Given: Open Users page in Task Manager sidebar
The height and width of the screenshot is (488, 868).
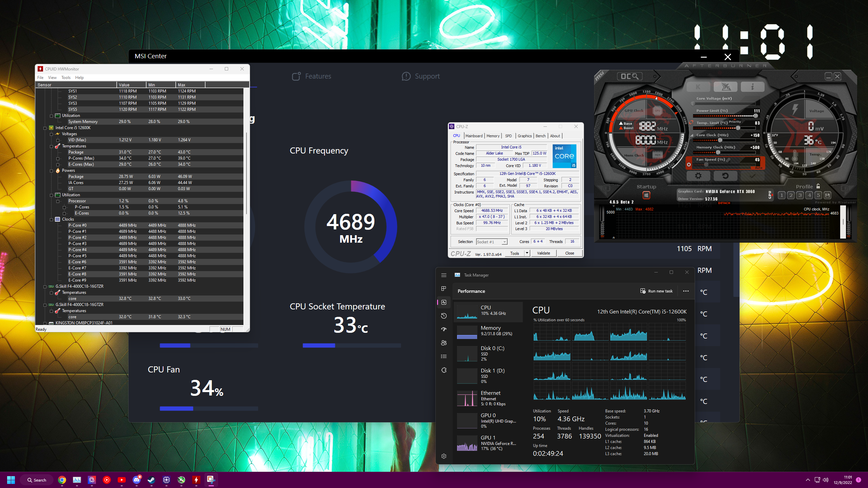Looking at the screenshot, I should coord(444,343).
